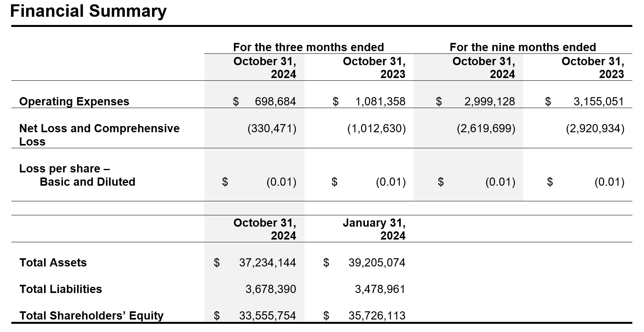The image size is (644, 332).
Task: Select the 'Basic and Diluted' row label
Action: coord(87,182)
